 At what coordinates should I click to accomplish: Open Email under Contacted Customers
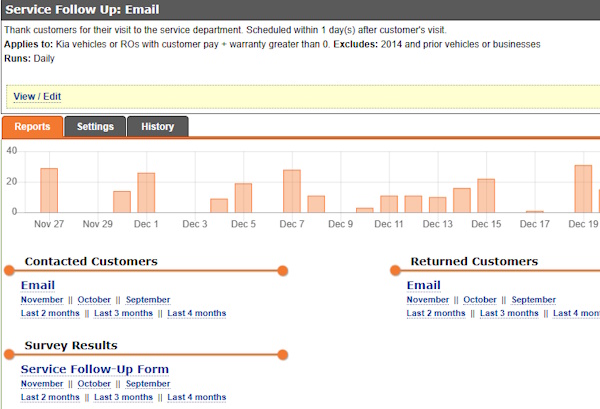[x=37, y=285]
